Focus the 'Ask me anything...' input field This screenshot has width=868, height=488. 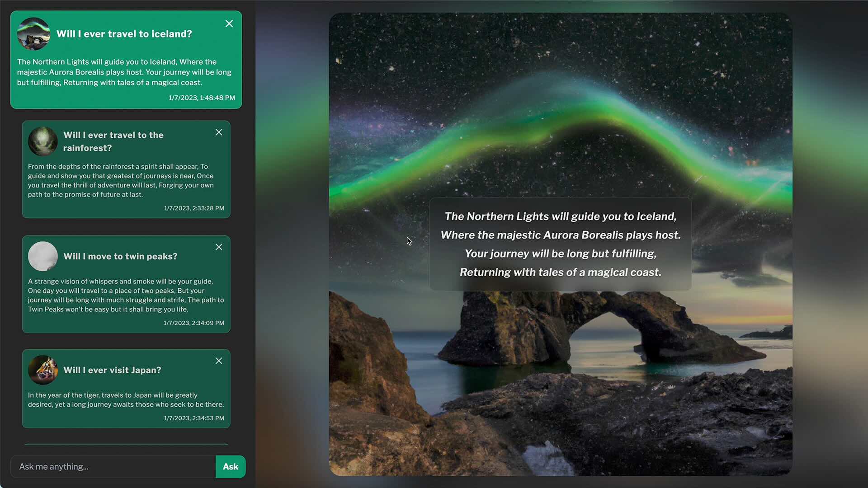point(113,467)
